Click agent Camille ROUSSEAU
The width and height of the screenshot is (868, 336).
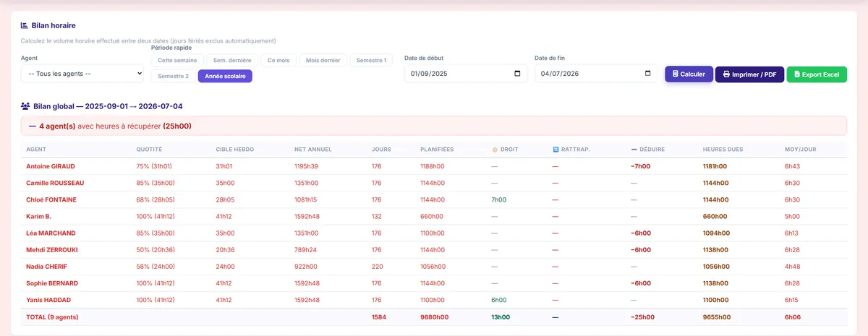point(55,183)
